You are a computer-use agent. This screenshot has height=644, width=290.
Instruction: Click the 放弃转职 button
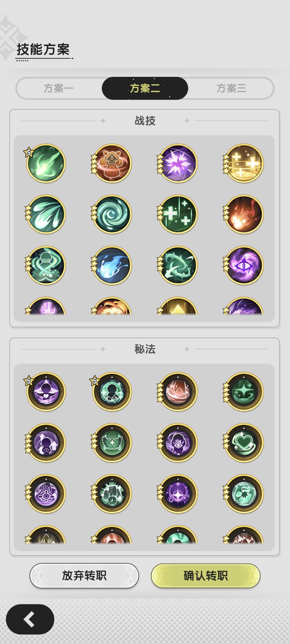[84, 575]
